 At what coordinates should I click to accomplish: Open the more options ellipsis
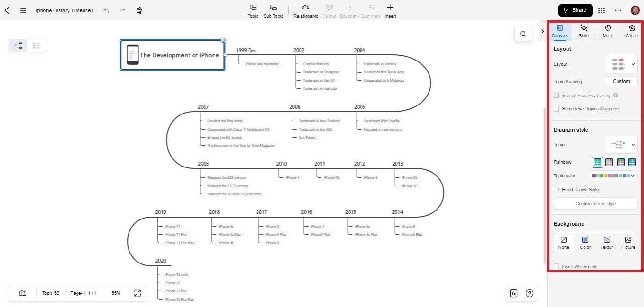point(618,10)
